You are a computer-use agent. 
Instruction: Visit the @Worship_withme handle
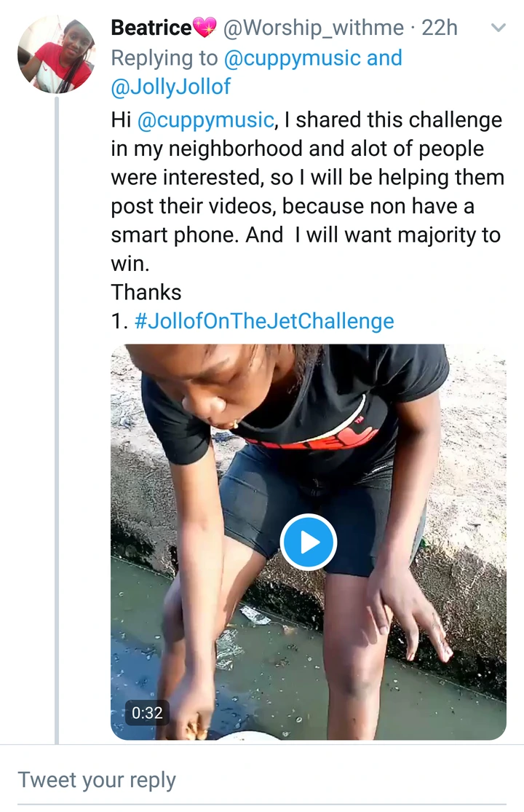313,29
